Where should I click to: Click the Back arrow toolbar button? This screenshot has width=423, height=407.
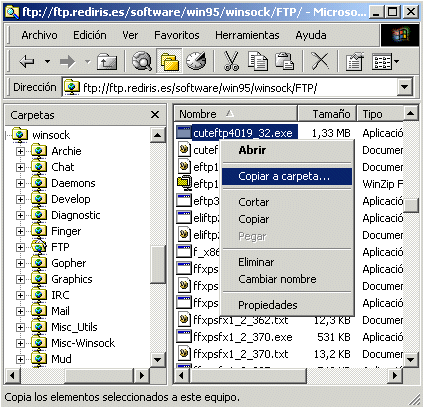[27, 62]
